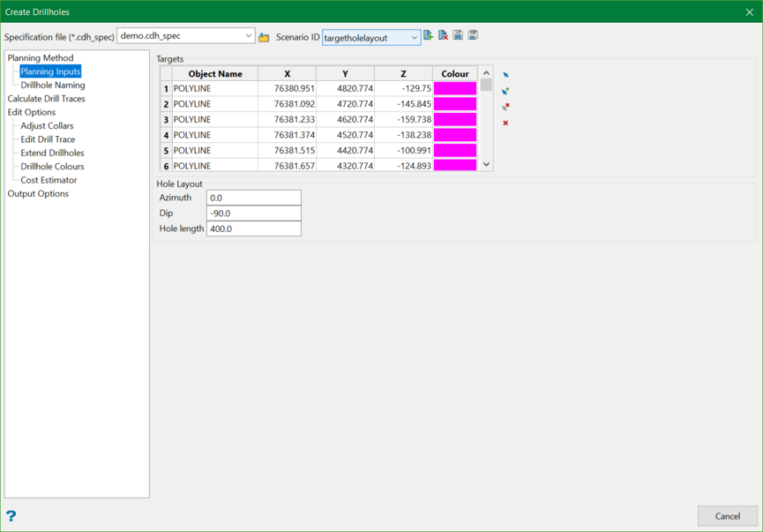This screenshot has width=763, height=532.
Task: Browse for a specification file with folder icon
Action: coord(264,37)
